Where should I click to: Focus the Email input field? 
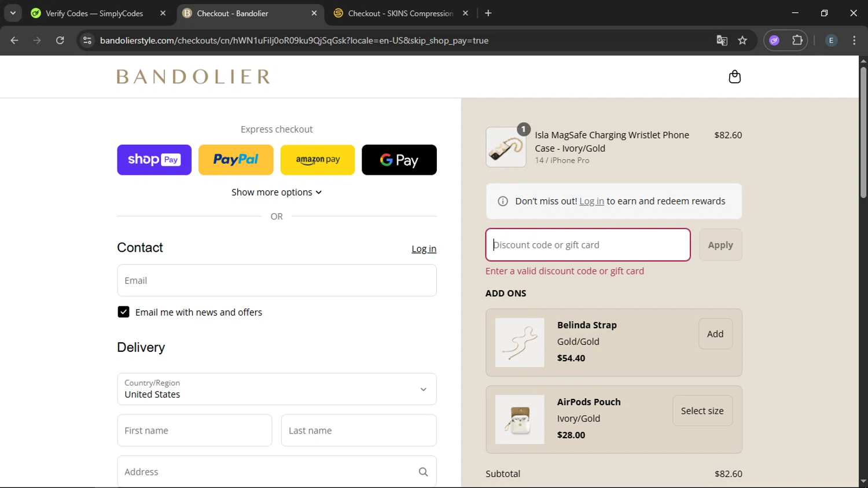[x=277, y=280]
